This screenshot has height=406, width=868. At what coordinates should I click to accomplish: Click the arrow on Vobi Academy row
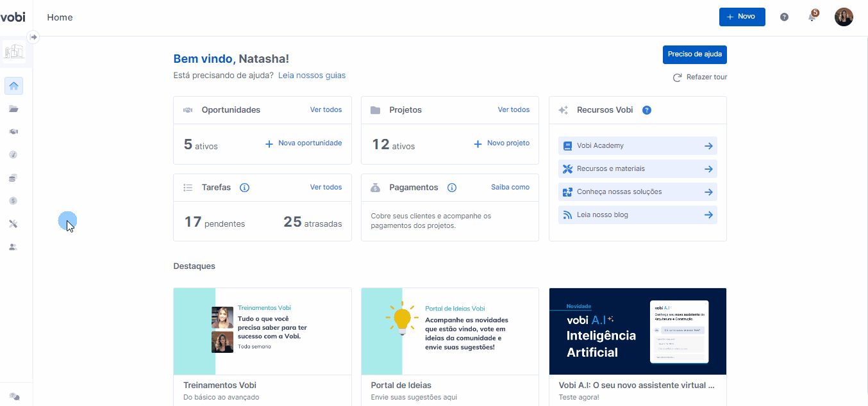(x=708, y=146)
